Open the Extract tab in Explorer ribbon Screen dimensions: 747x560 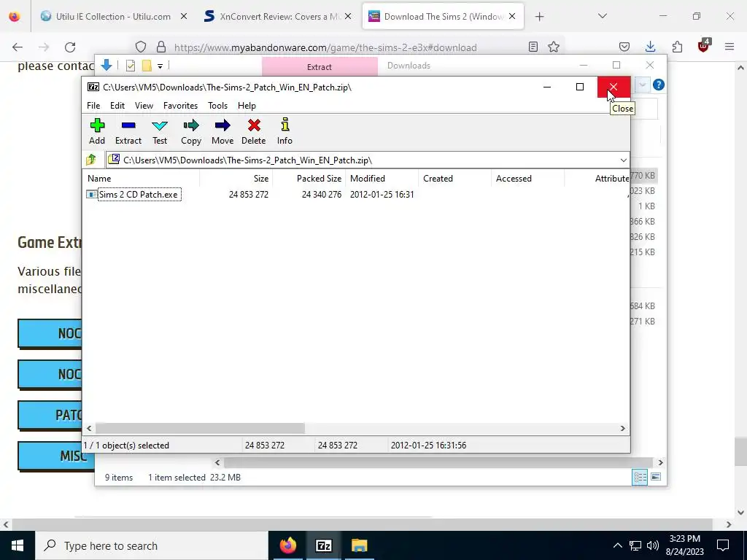[x=320, y=67]
